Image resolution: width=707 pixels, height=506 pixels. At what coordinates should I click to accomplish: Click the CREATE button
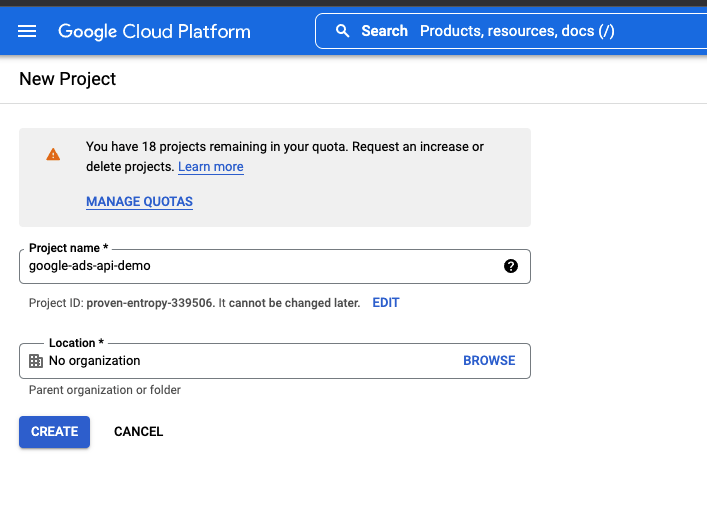click(x=55, y=432)
